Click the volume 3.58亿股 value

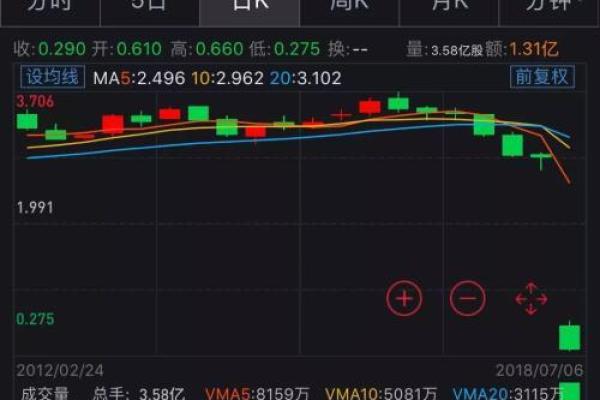457,50
